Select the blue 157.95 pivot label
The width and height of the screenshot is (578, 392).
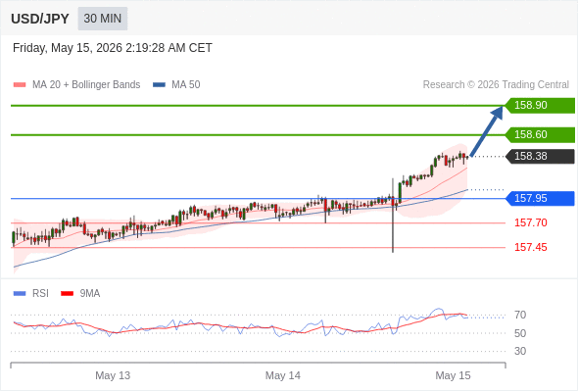[x=540, y=198]
